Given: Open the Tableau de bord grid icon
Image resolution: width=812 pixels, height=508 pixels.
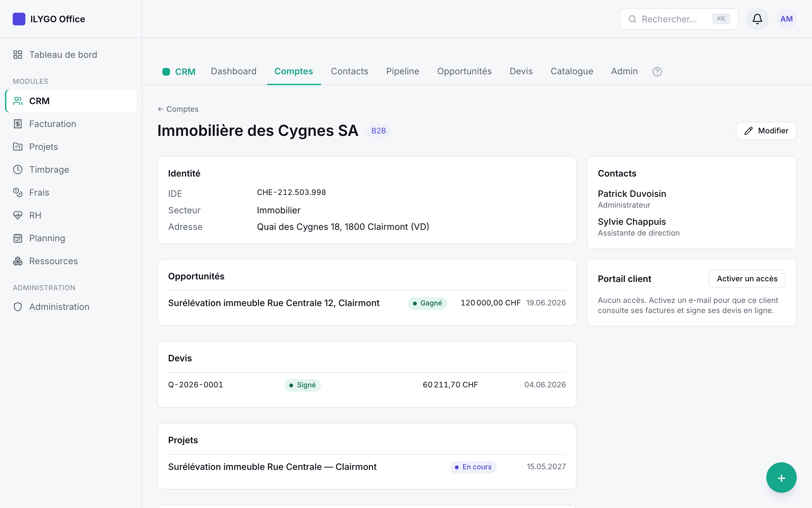Looking at the screenshot, I should 18,55.
